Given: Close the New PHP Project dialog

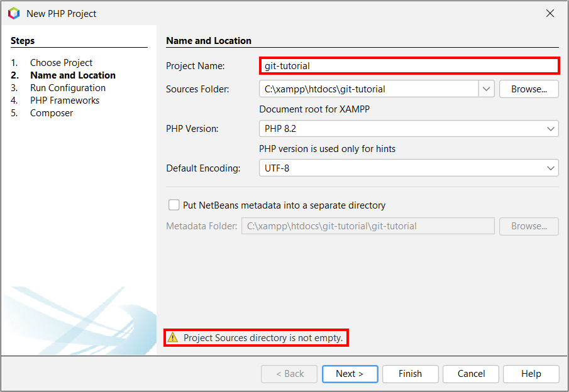Looking at the screenshot, I should tap(550, 13).
